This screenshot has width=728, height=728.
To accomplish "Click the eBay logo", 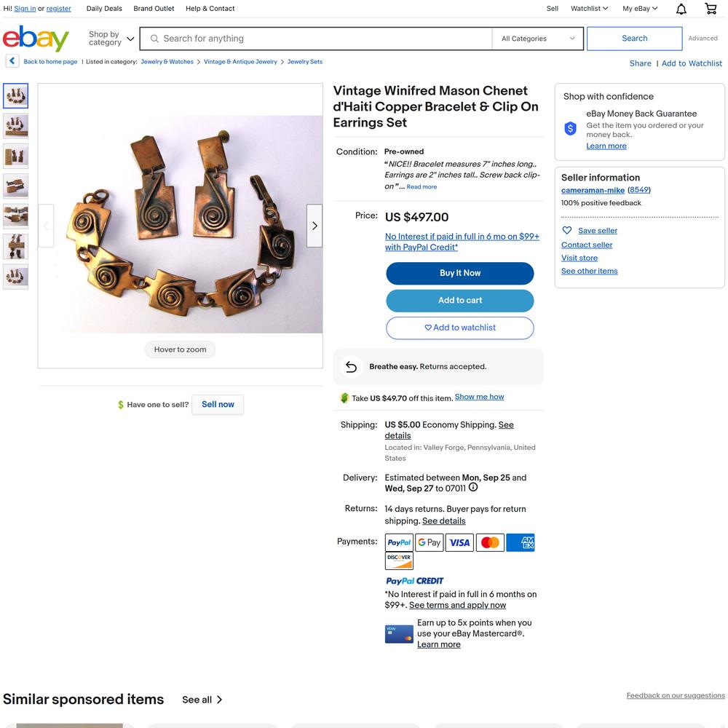I will (x=36, y=39).
